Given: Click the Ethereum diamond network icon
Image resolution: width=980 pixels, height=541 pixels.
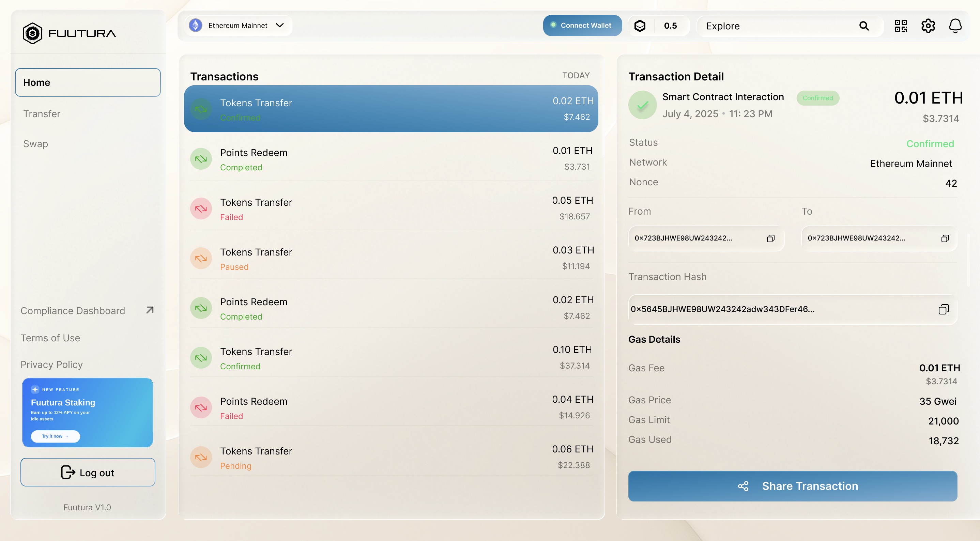Looking at the screenshot, I should click(196, 26).
